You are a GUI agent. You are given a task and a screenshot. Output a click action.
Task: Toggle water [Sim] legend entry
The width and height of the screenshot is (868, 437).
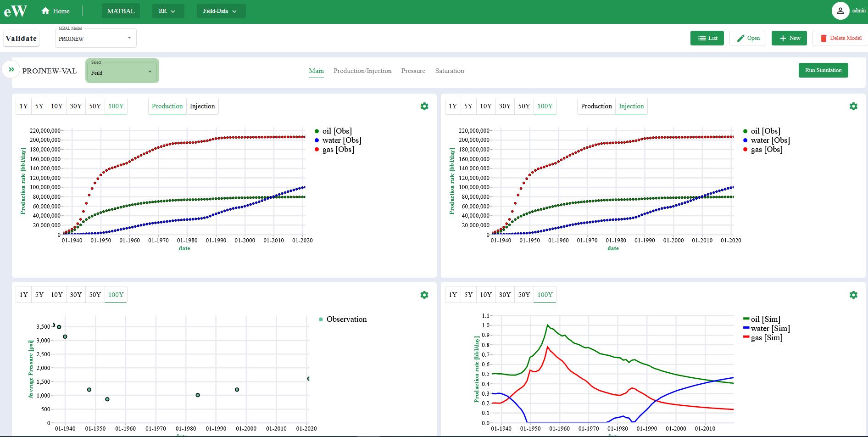766,328
